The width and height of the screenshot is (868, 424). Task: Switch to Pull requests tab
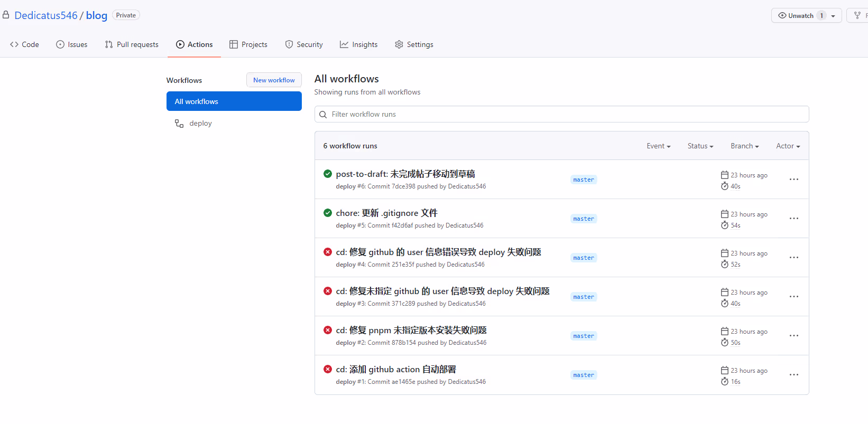pos(132,44)
